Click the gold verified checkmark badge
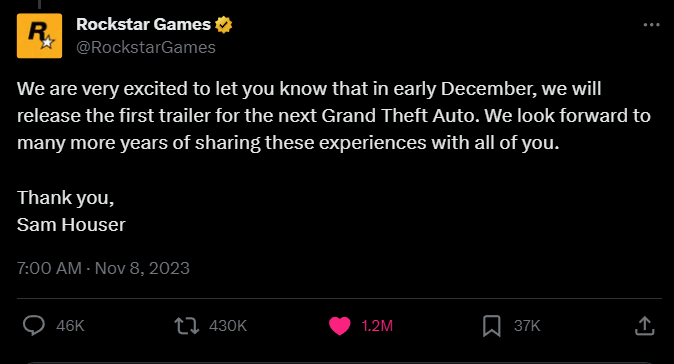Viewport: 674px width, 364px height. (224, 24)
